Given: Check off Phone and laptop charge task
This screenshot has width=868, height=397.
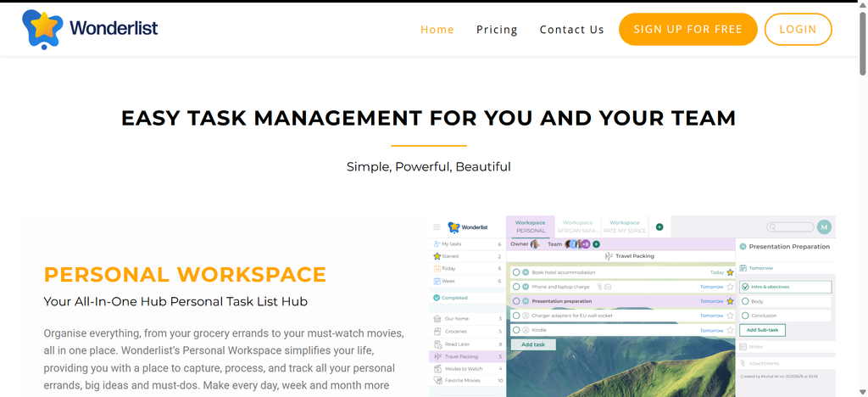Looking at the screenshot, I should pyautogui.click(x=516, y=287).
